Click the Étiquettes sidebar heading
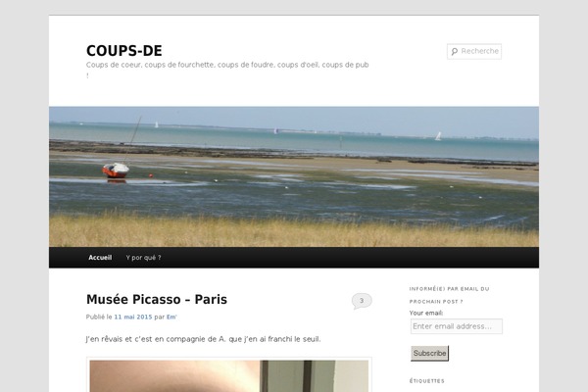 coord(426,381)
